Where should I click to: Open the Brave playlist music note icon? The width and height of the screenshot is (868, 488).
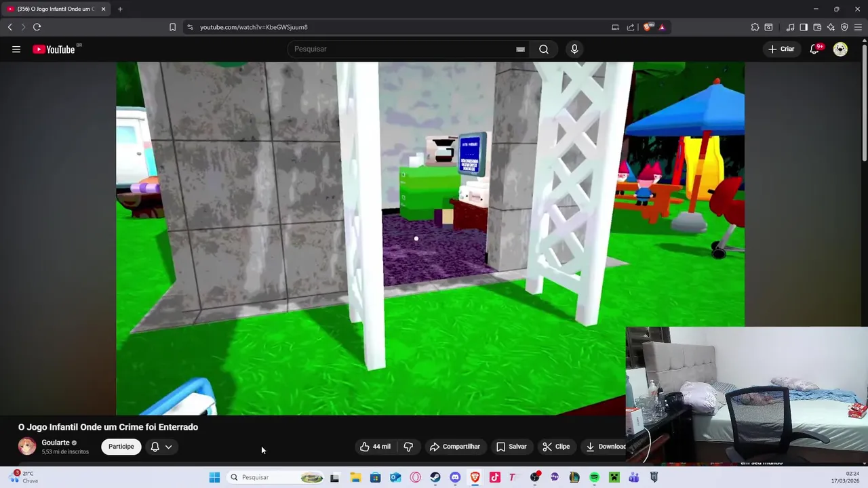click(790, 27)
